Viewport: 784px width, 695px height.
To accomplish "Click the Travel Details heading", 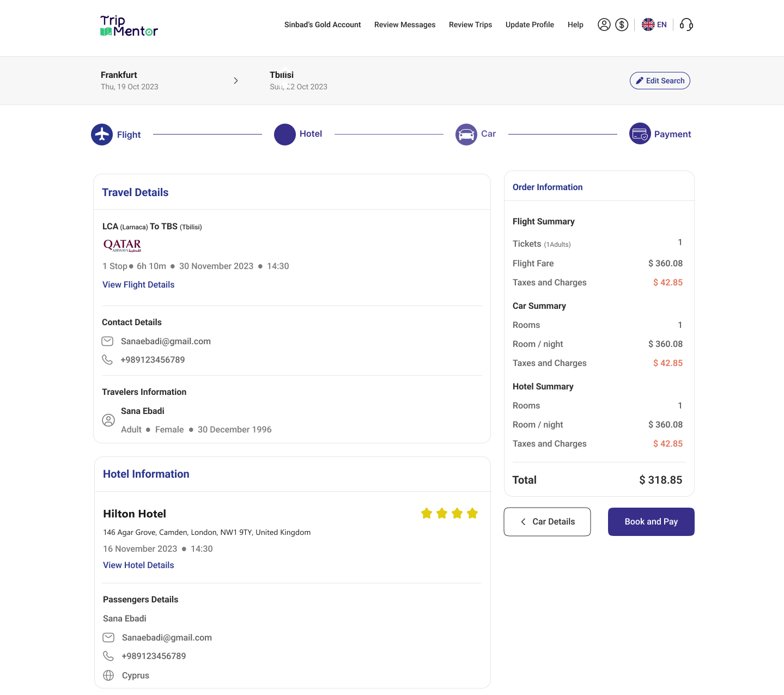I will (135, 192).
